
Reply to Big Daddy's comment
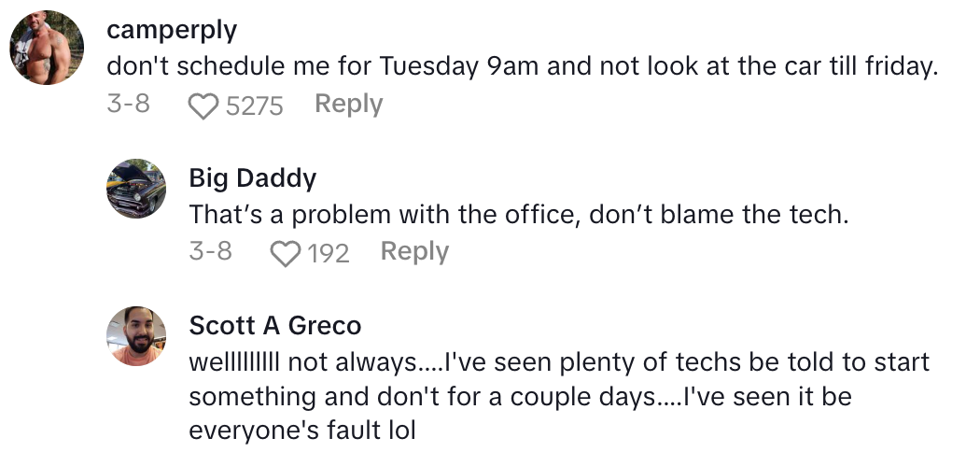coord(414,251)
